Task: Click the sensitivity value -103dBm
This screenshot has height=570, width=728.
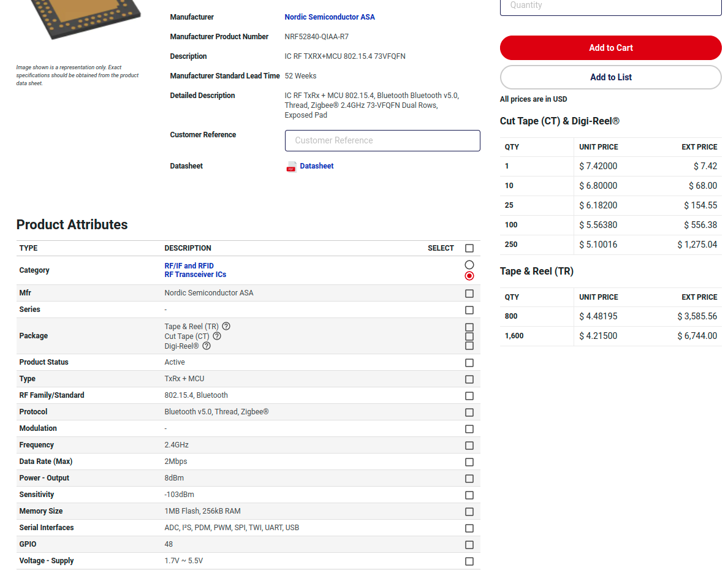Action: coord(179,495)
